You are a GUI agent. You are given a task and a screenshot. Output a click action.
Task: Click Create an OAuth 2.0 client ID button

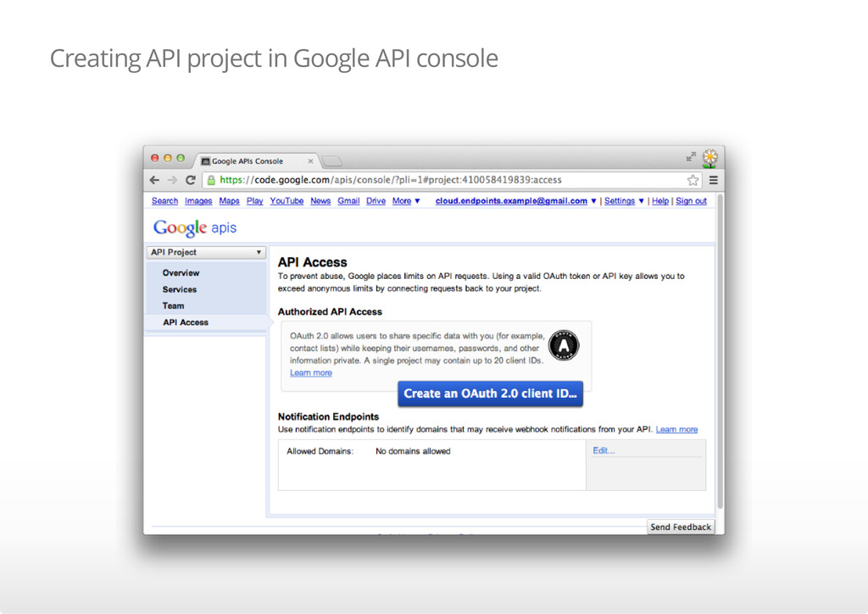coord(491,394)
